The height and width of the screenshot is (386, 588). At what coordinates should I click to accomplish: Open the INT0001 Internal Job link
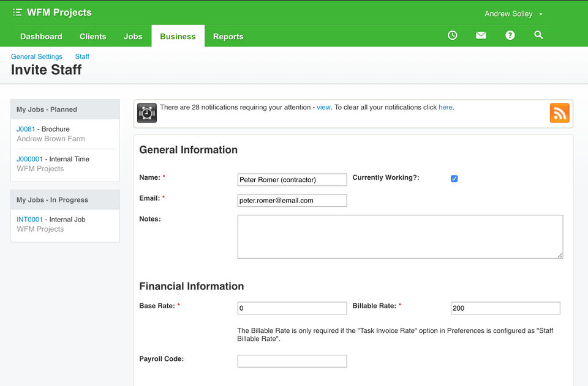(29, 219)
